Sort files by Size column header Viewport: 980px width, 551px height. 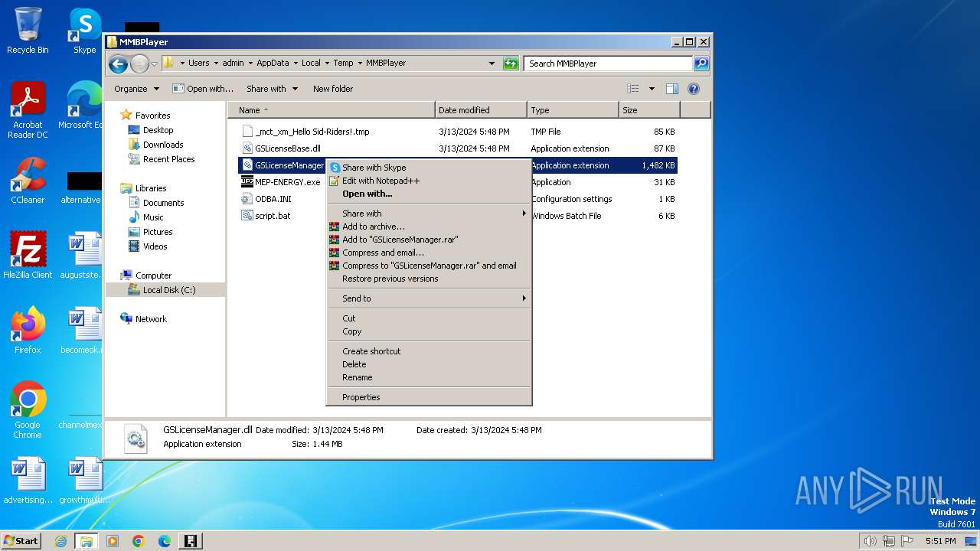pos(649,110)
